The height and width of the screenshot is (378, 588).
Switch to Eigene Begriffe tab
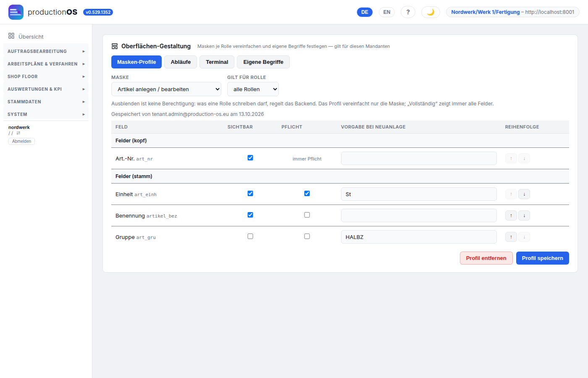[x=263, y=62]
